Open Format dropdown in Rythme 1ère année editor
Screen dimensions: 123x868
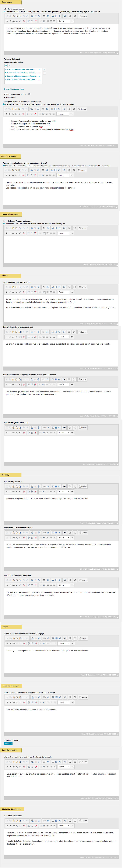pos(63,175)
